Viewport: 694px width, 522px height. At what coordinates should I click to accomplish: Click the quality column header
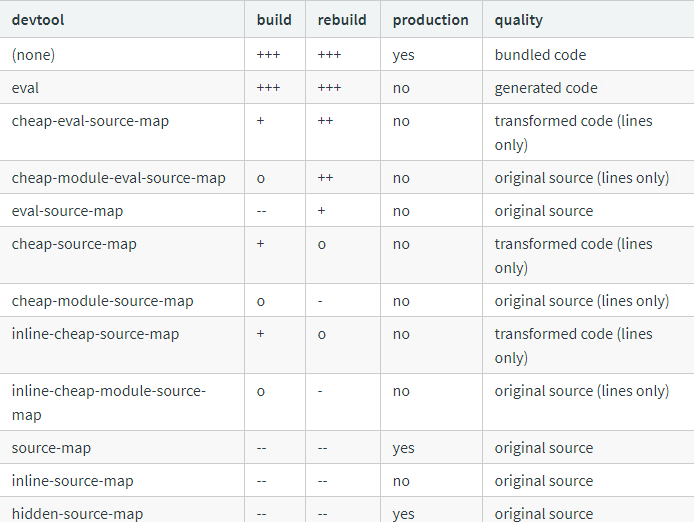pos(519,20)
